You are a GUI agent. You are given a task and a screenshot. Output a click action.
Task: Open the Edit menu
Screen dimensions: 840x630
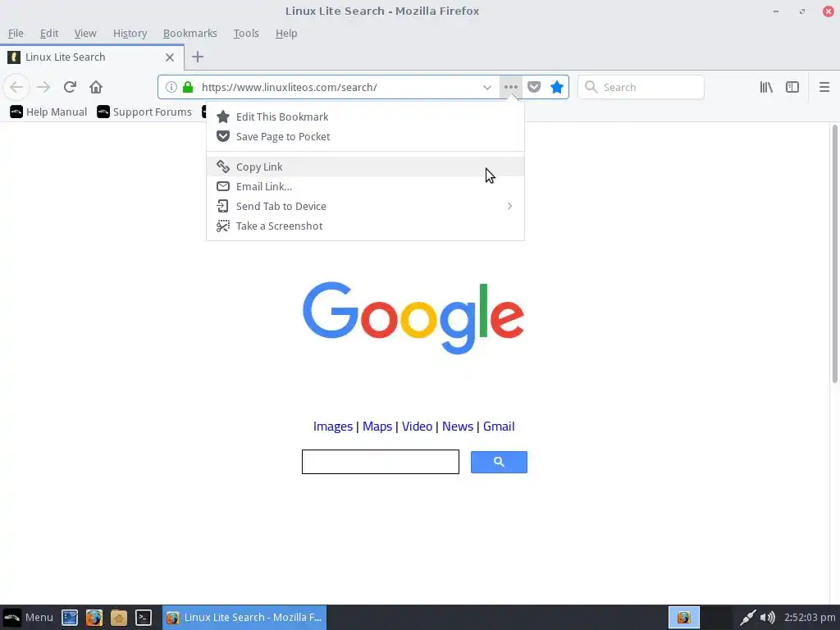click(x=48, y=33)
